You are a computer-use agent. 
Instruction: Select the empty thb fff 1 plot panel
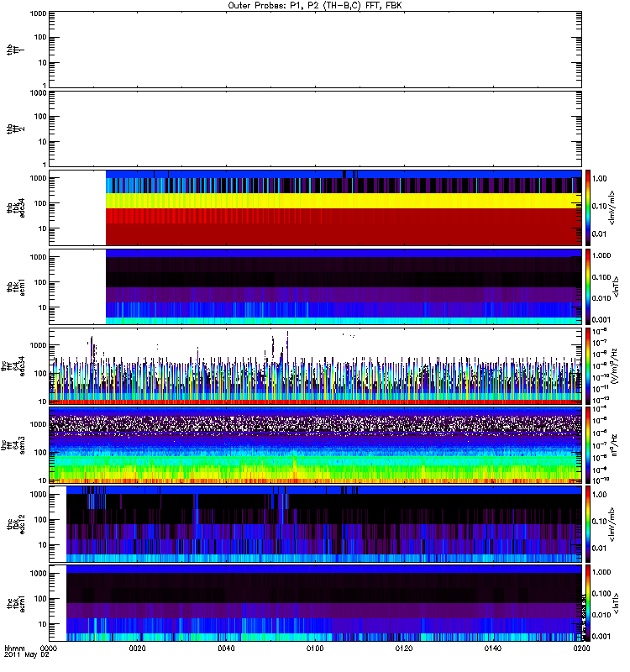pyautogui.click(x=316, y=50)
